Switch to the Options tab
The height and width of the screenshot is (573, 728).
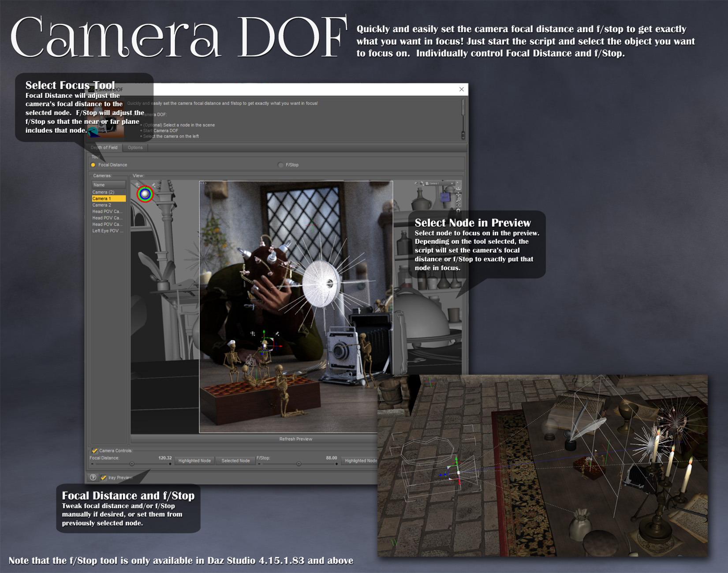[135, 148]
